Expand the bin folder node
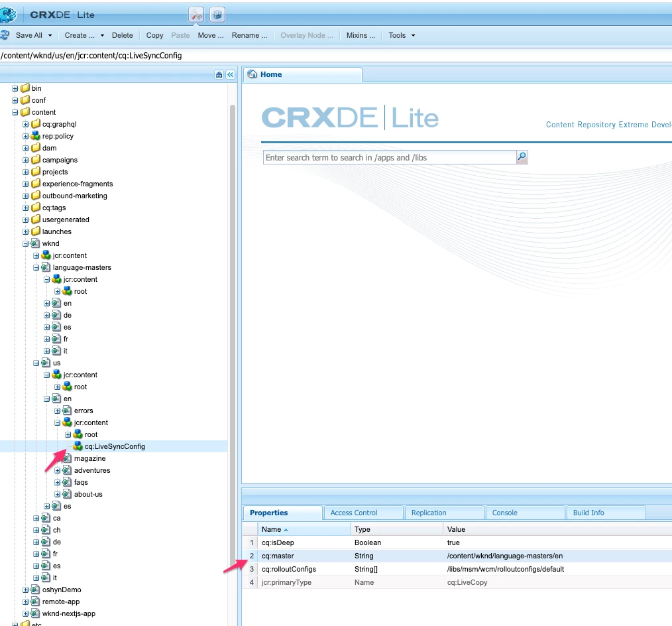The image size is (672, 626). tap(15, 88)
